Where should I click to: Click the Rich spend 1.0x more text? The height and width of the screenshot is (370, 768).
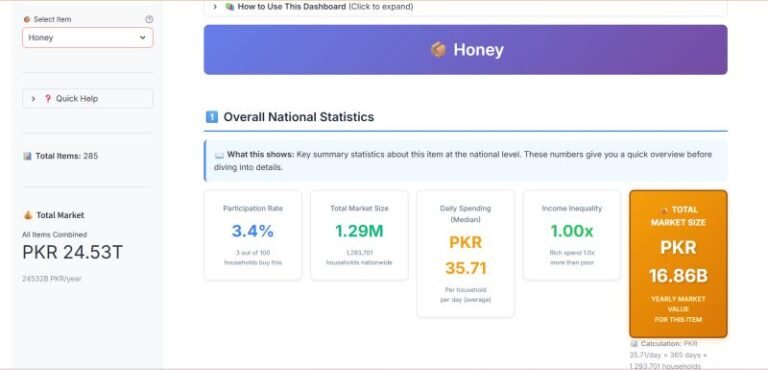pos(572,258)
